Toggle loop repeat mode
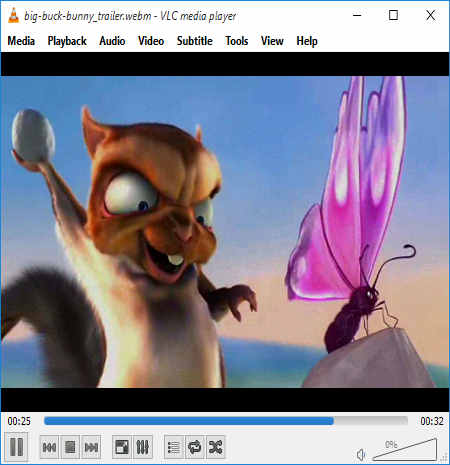 pos(195,447)
